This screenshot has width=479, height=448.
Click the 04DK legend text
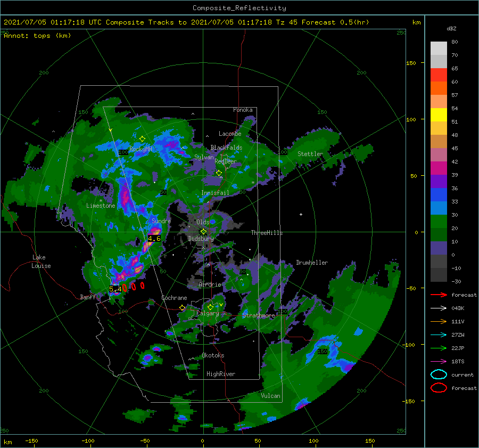pos(458,308)
